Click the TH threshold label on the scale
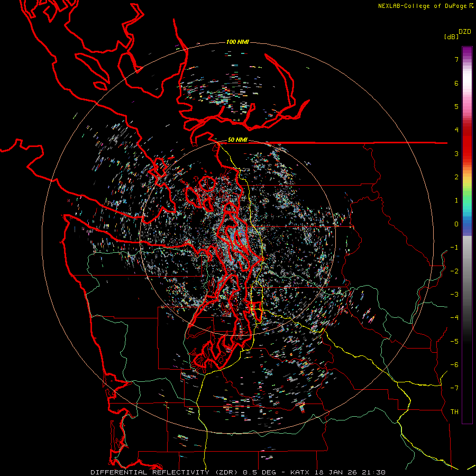This screenshot has height=476, width=476. coord(454,412)
